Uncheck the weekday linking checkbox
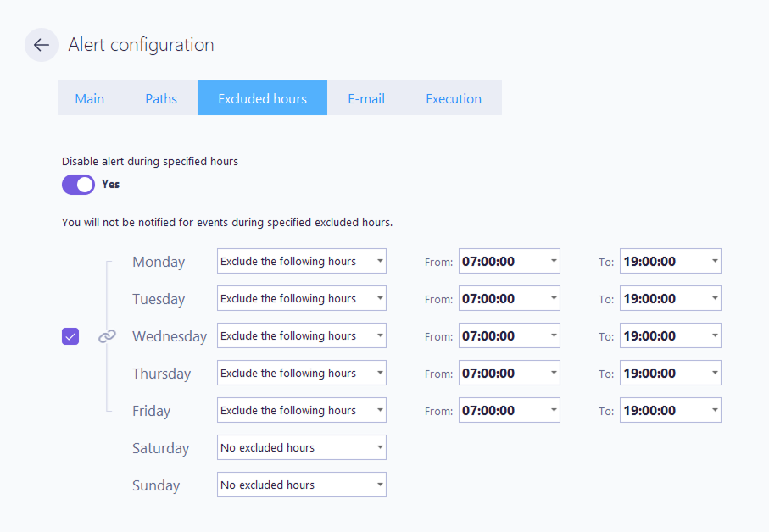The height and width of the screenshot is (532, 769). pyautogui.click(x=70, y=336)
